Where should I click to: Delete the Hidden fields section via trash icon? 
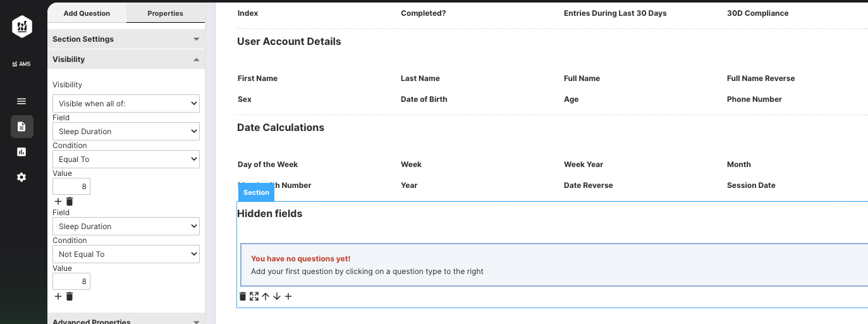(243, 296)
